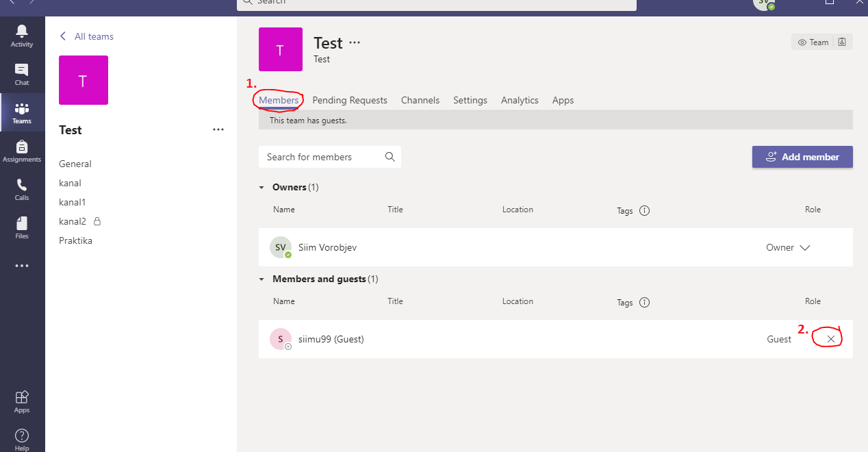The height and width of the screenshot is (452, 868).
Task: Click the 'This team has guests.' banner
Action: pyautogui.click(x=556, y=120)
